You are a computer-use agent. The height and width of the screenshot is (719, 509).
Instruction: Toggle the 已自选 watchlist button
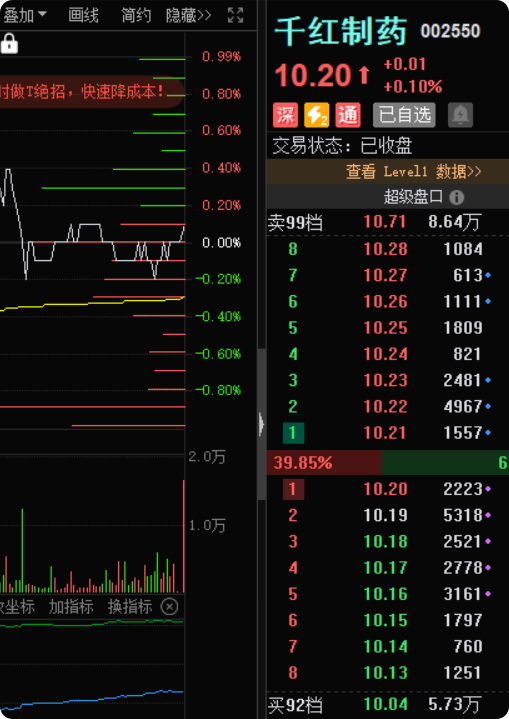(x=404, y=115)
